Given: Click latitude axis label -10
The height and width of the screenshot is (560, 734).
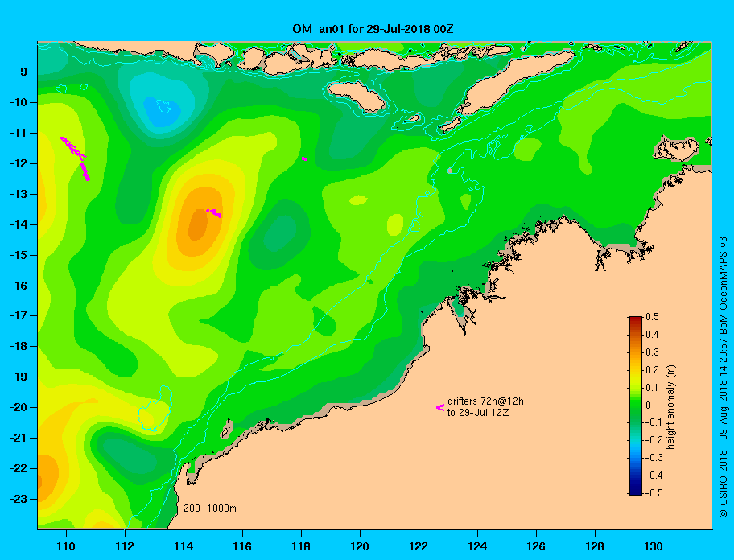Looking at the screenshot, I should point(18,102).
